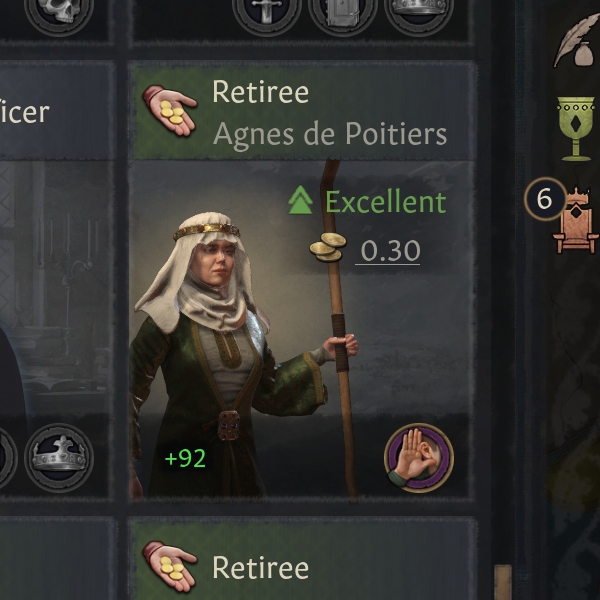
Task: Click the sword icon in top row
Action: [267, 12]
